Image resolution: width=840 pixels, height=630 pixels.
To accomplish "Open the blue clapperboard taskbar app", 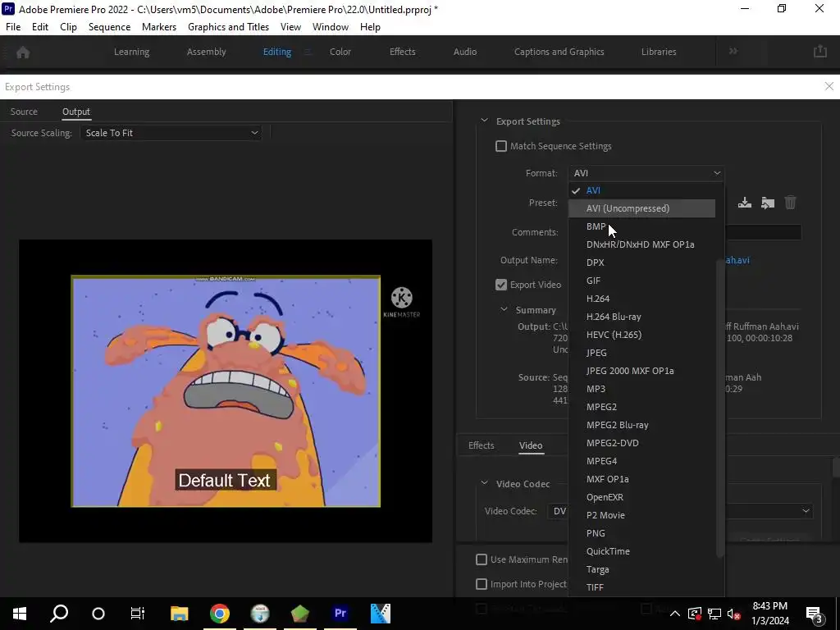I will (381, 614).
